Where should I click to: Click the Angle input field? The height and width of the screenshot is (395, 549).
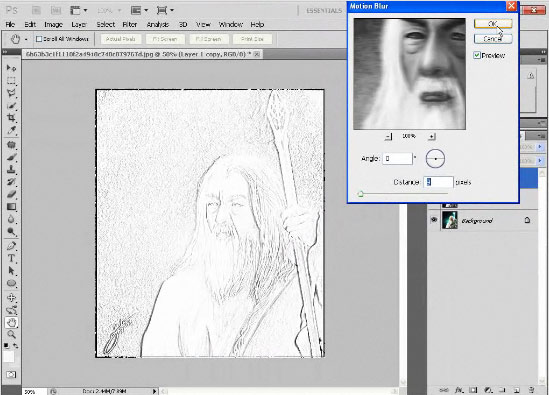pos(397,159)
